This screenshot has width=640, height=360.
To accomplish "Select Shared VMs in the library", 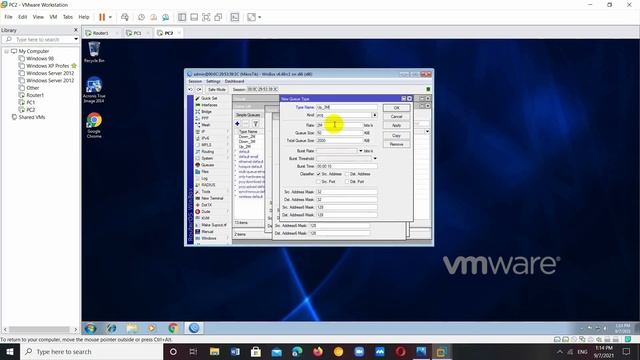I will 32,117.
